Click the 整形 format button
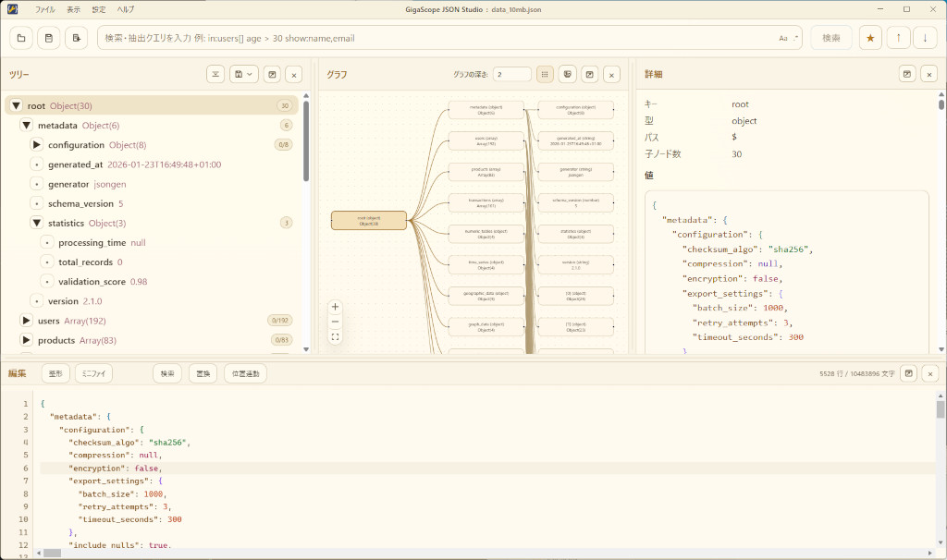 55,373
